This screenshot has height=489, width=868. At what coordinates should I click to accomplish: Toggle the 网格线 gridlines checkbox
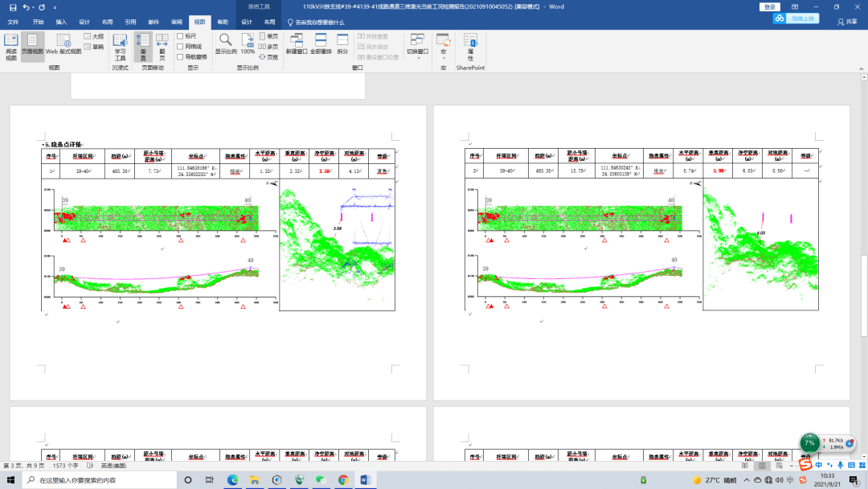coord(180,47)
